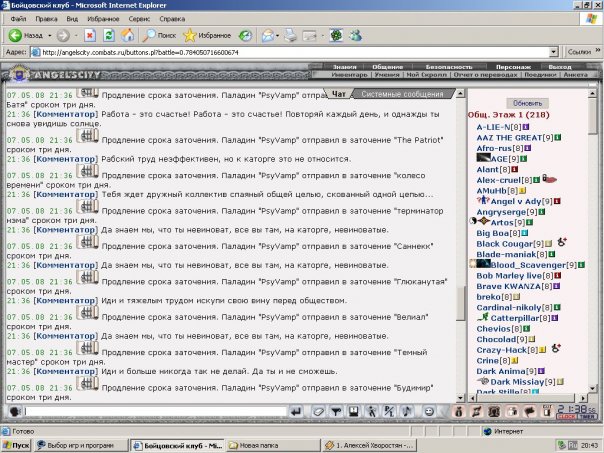Image resolution: width=604 pixels, height=453 pixels.
Task: Click the money bag icon in bottom bar
Action: click(x=458, y=411)
